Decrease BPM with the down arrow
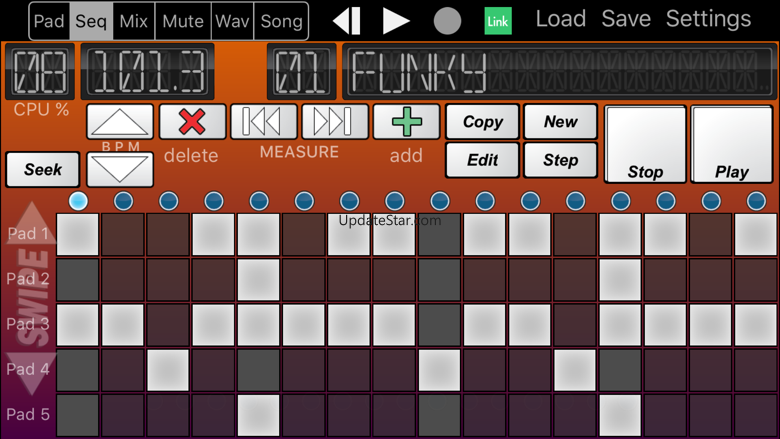This screenshot has height=439, width=780. coord(120,169)
